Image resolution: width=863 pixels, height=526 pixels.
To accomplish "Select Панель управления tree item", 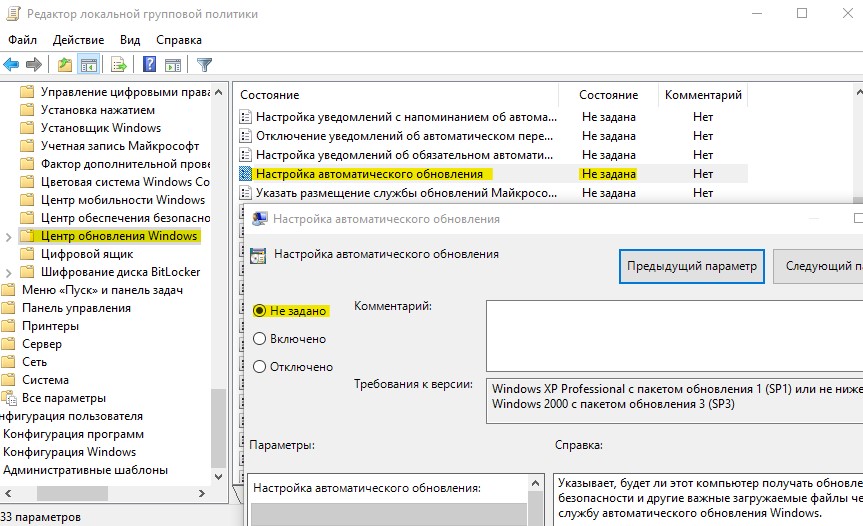I will (77, 308).
